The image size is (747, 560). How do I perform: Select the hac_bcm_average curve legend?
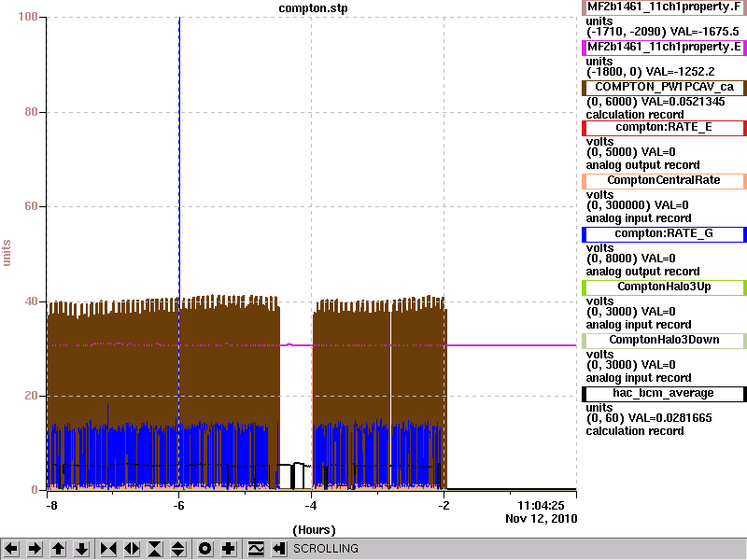pos(664,393)
